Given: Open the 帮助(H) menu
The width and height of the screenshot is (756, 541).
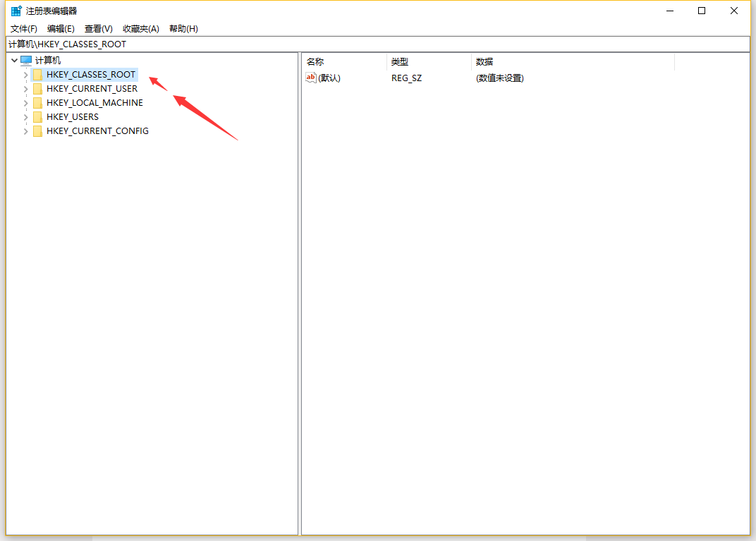Looking at the screenshot, I should point(183,29).
